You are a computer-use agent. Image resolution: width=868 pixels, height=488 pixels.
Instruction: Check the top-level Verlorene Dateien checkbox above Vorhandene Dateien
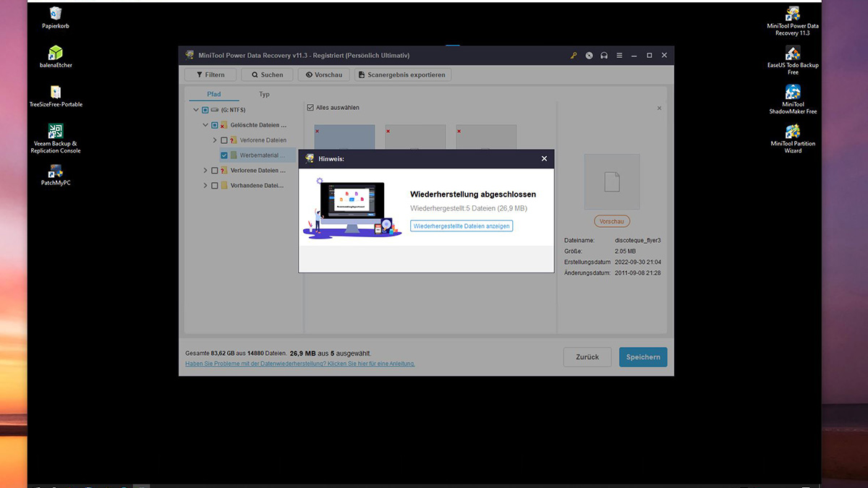[215, 171]
